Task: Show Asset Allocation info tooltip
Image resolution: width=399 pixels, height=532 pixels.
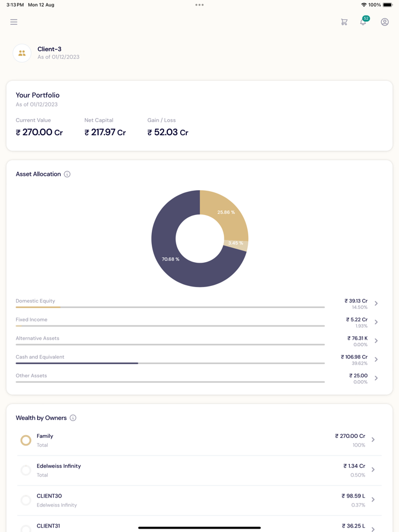Action: (67, 174)
